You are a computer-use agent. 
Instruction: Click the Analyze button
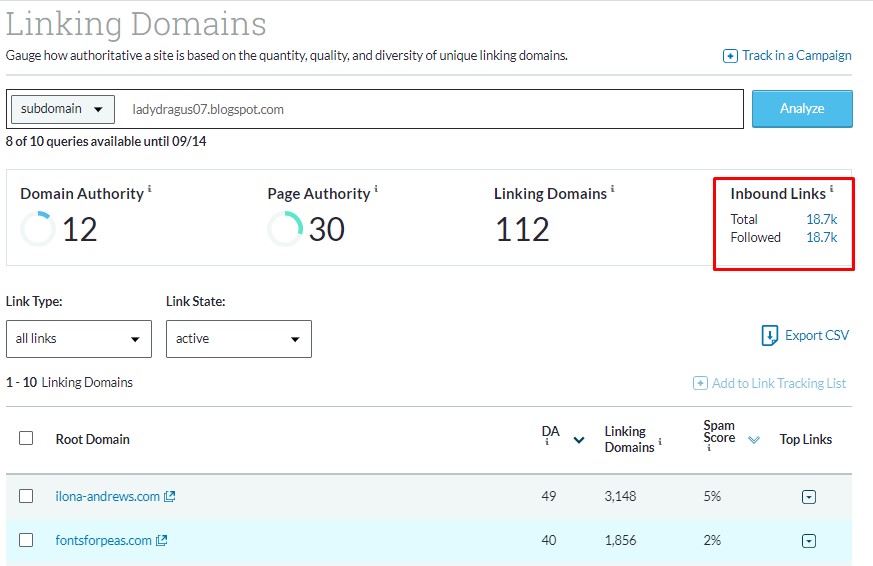tap(802, 109)
